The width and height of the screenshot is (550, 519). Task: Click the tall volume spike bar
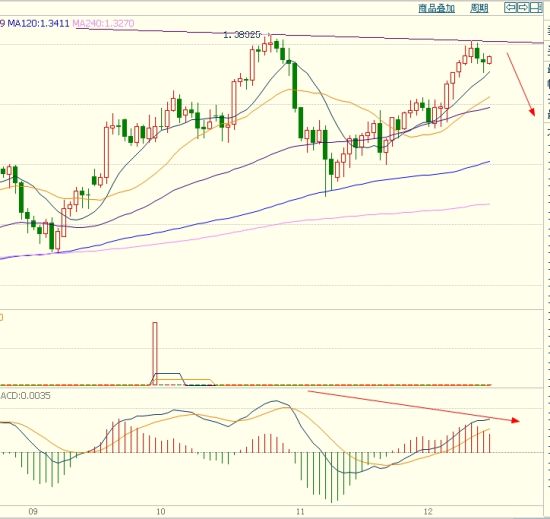(x=155, y=353)
